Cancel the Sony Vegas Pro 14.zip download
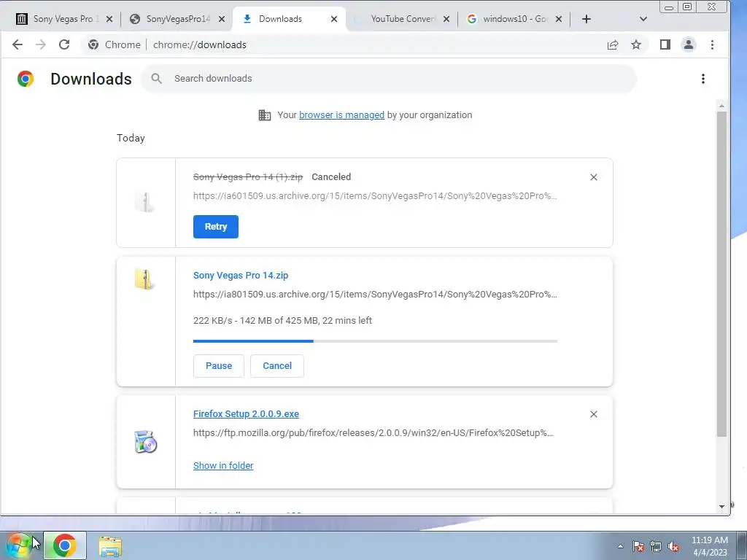The image size is (747, 560). [277, 366]
